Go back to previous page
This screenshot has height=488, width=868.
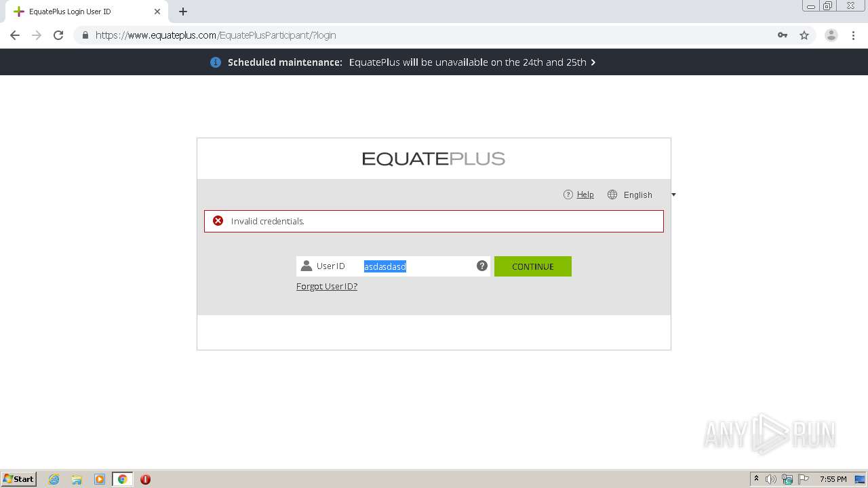pos(15,35)
